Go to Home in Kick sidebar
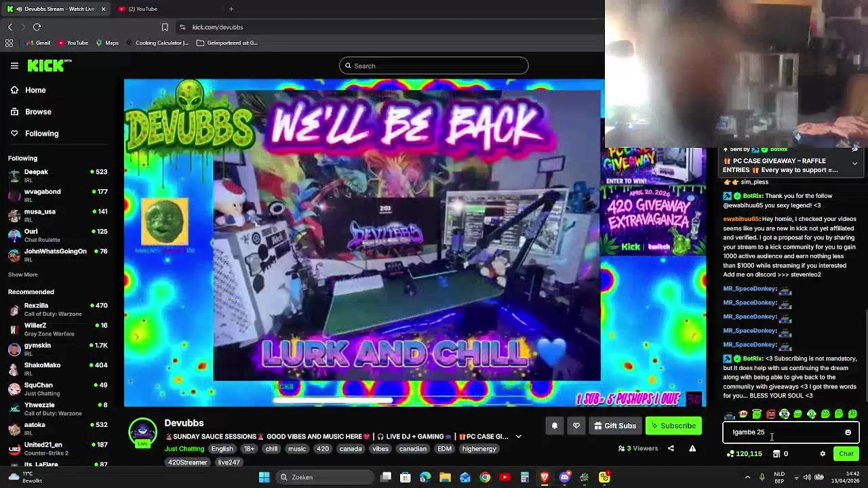Viewport: 868px width, 488px height. coord(35,90)
